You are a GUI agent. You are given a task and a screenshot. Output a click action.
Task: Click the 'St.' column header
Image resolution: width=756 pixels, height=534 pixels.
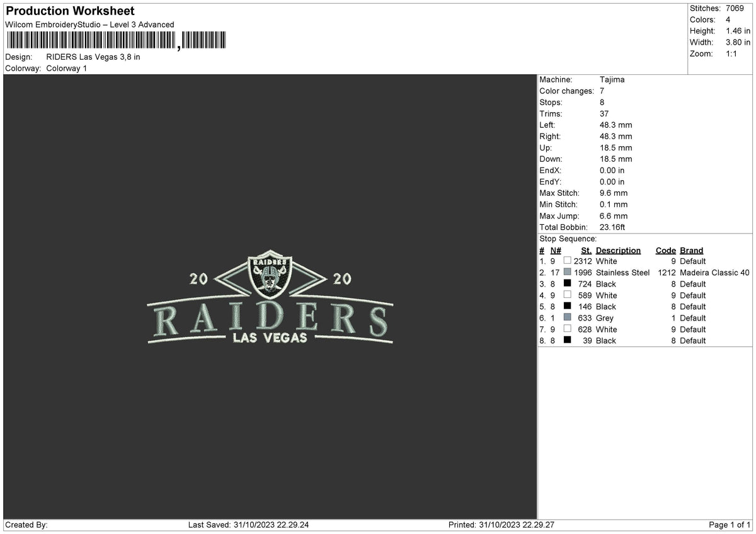[587, 250]
